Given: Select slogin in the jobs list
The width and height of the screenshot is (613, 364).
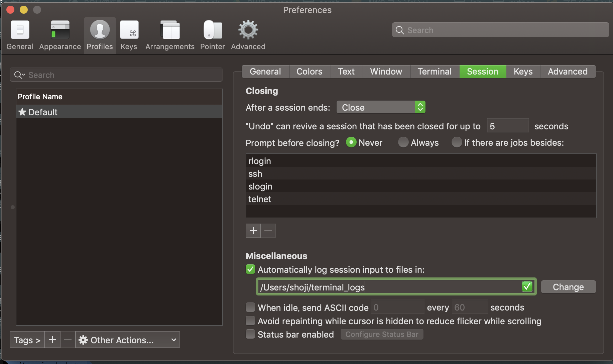Looking at the screenshot, I should pyautogui.click(x=421, y=186).
